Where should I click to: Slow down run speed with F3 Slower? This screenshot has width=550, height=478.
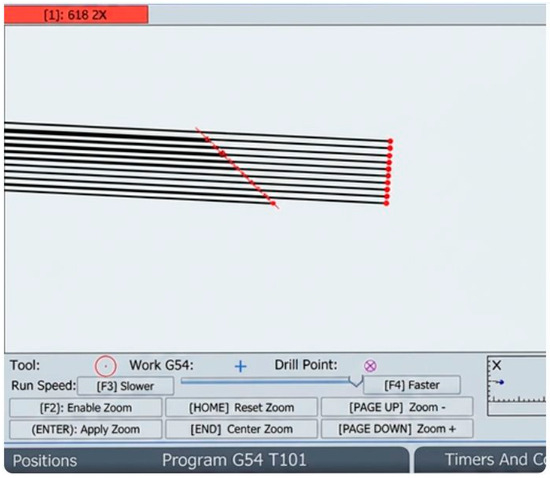tap(125, 386)
